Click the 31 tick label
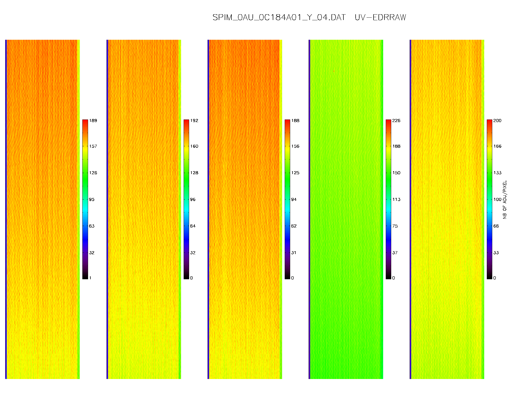The image size is (532, 399). tap(294, 253)
